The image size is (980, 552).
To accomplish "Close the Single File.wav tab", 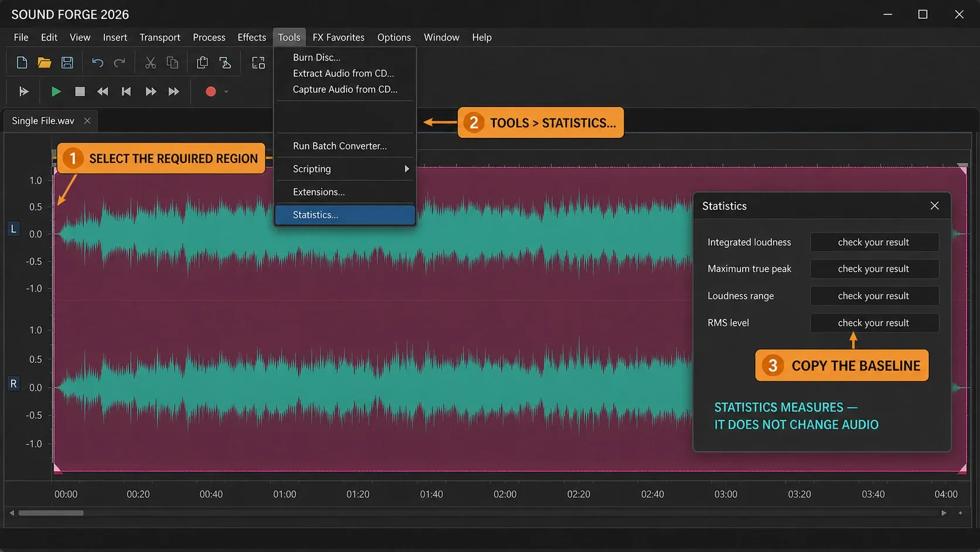I will (87, 121).
